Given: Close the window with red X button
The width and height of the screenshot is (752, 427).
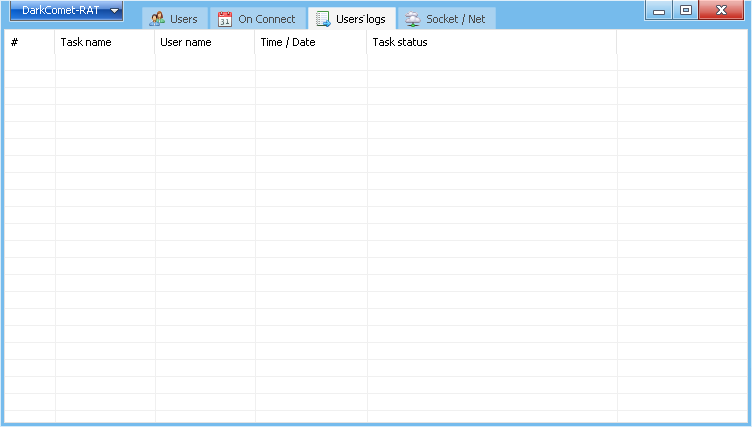Looking at the screenshot, I should (x=721, y=11).
